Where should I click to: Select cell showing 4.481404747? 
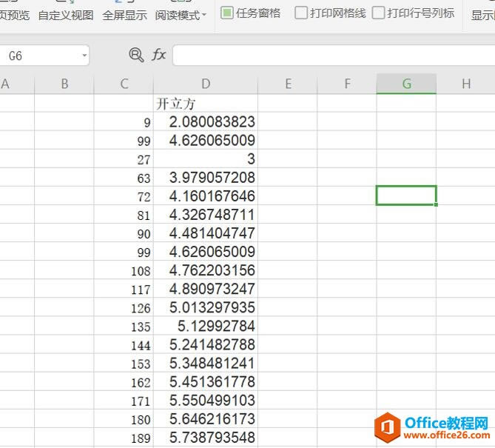pos(206,233)
